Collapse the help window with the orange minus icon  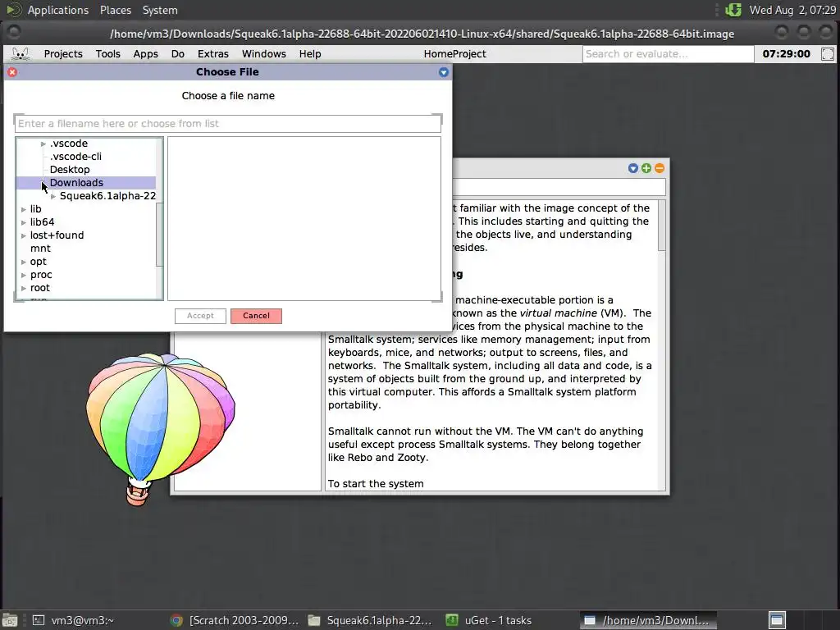pyautogui.click(x=660, y=168)
